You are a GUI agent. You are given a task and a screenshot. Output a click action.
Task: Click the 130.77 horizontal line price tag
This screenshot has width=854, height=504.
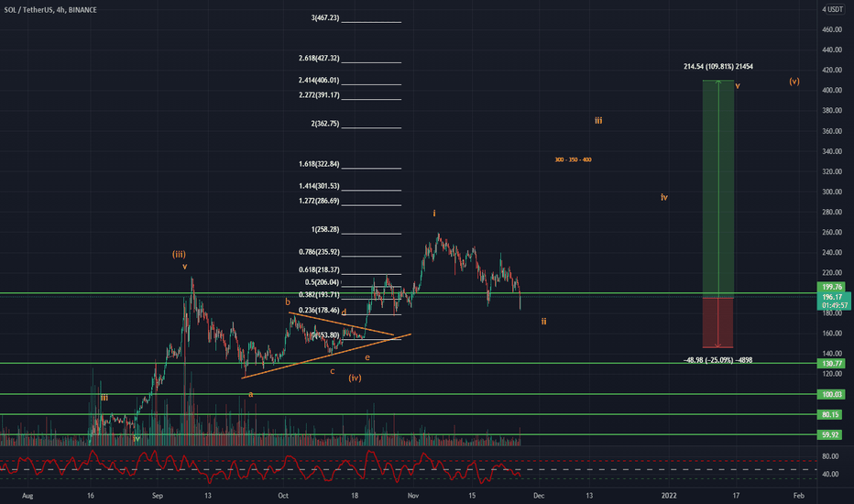click(832, 364)
